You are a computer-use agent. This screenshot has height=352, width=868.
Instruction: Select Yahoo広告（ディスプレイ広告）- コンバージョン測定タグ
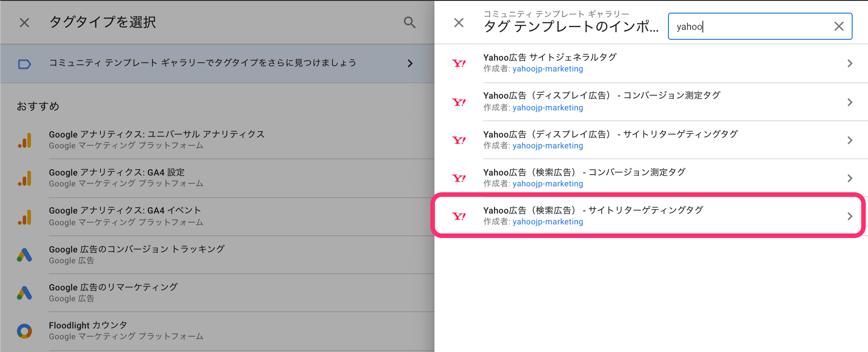pos(651,102)
